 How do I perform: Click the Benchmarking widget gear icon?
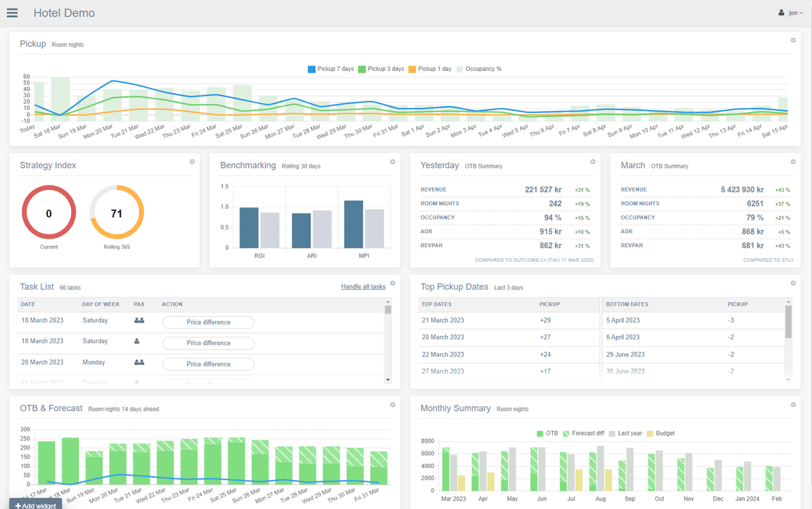point(393,162)
